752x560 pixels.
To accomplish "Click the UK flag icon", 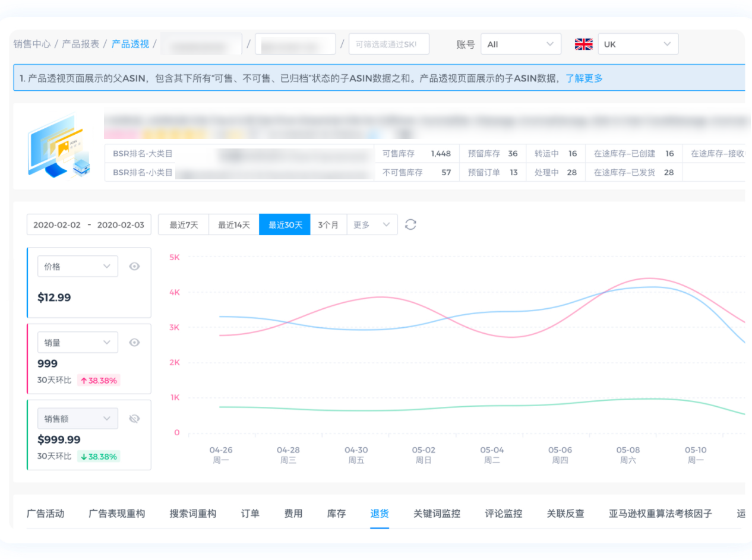I will point(583,44).
